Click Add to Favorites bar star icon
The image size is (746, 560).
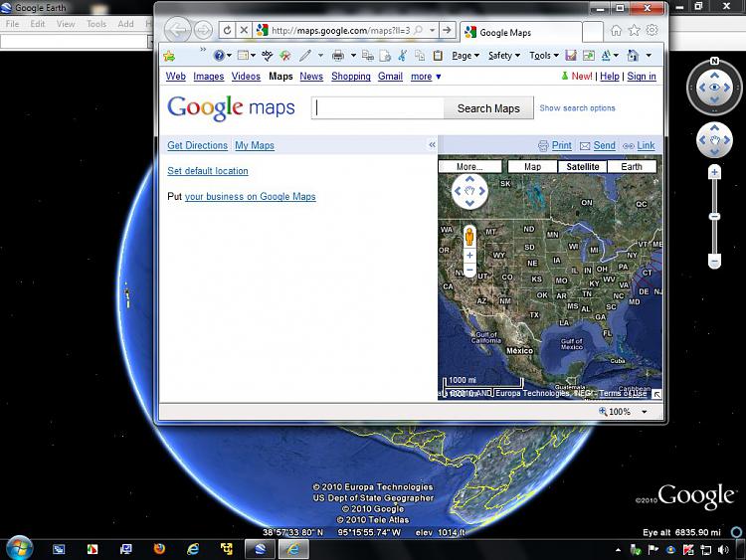pyautogui.click(x=169, y=56)
